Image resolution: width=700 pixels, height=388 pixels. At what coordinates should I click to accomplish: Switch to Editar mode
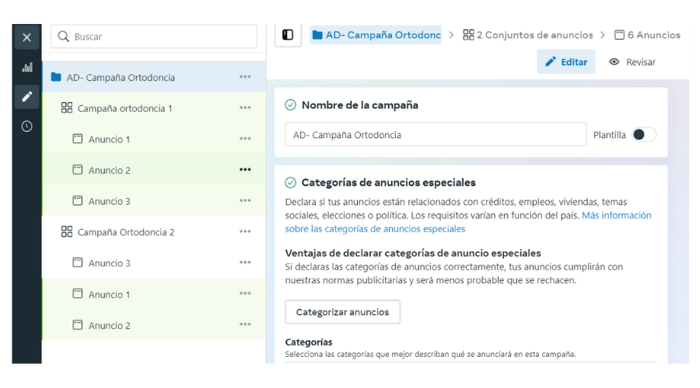click(566, 62)
